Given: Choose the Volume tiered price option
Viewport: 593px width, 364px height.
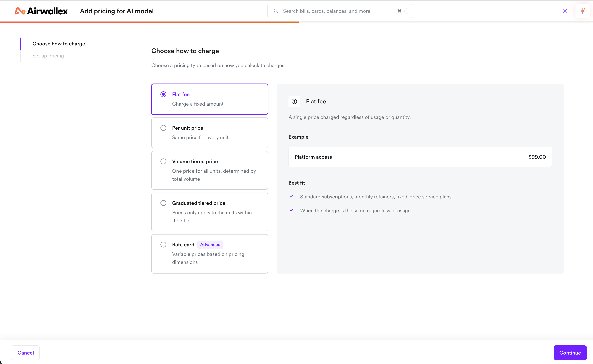Looking at the screenshot, I should point(210,170).
